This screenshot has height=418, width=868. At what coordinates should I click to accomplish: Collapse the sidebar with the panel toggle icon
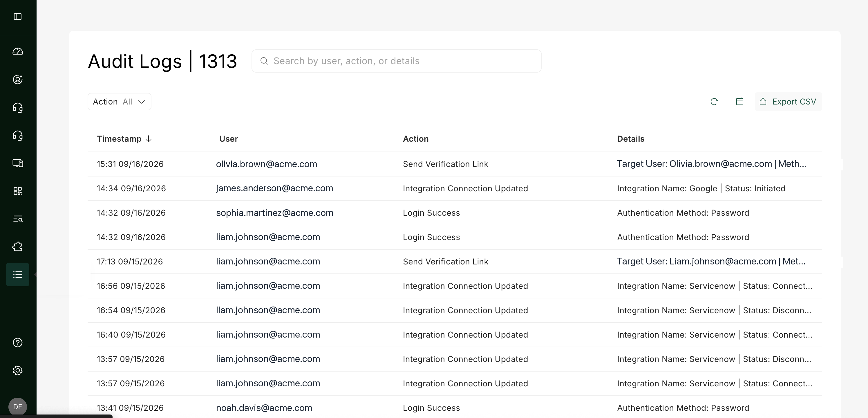[17, 17]
